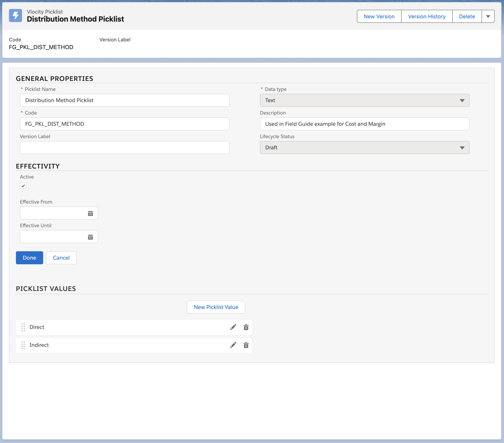504x443 pixels.
Task: Click the Effective From date field
Action: pyautogui.click(x=59, y=213)
